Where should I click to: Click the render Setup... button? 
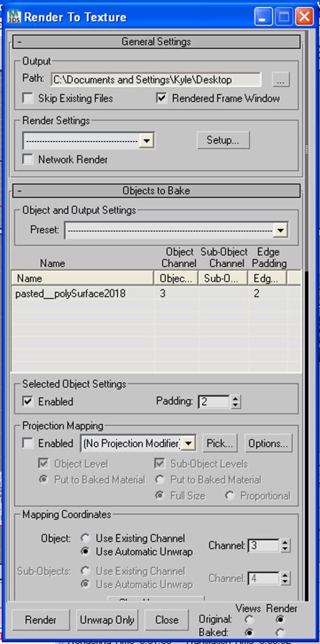point(223,140)
